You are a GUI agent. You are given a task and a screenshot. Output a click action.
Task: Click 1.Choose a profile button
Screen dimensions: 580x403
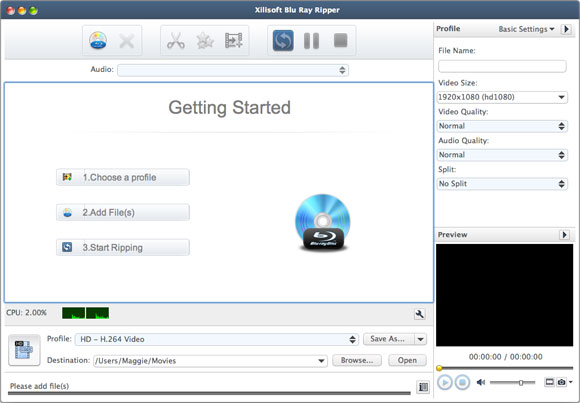[123, 177]
